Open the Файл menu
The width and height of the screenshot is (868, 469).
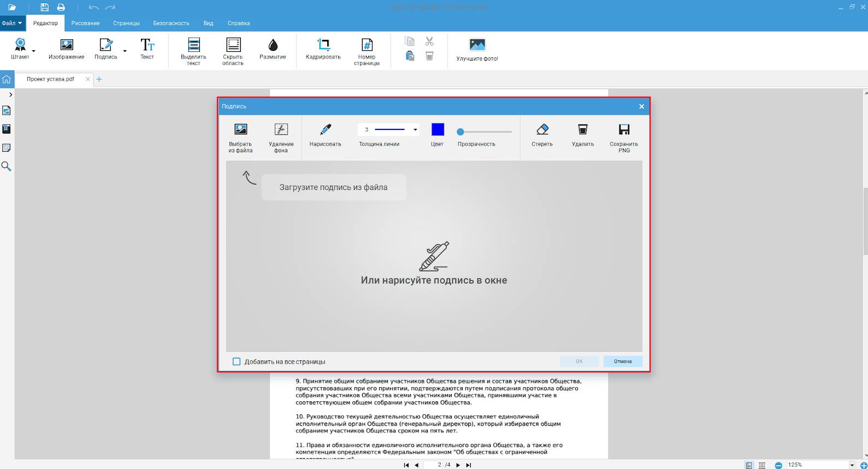pos(11,23)
